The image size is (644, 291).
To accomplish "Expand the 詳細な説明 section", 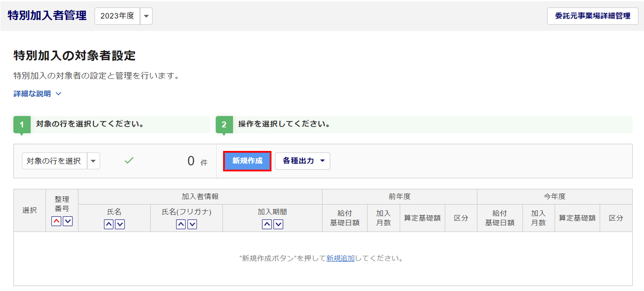I will pos(37,94).
